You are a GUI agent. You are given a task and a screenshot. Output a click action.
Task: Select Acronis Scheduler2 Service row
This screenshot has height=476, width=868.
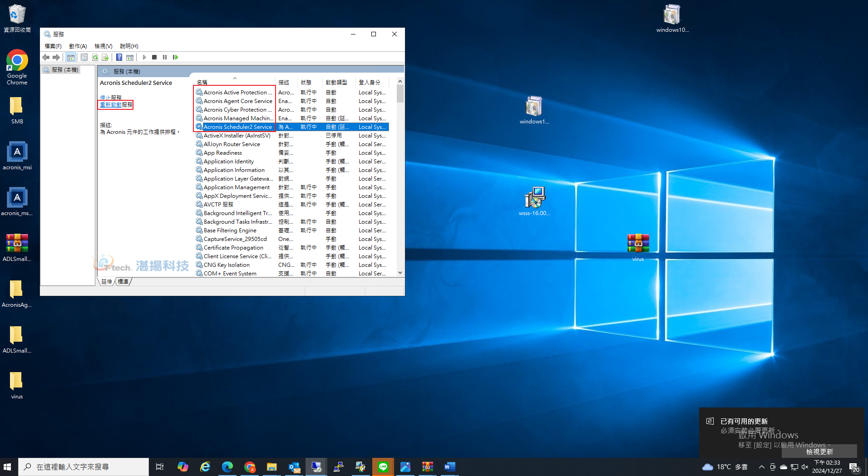(x=292, y=127)
